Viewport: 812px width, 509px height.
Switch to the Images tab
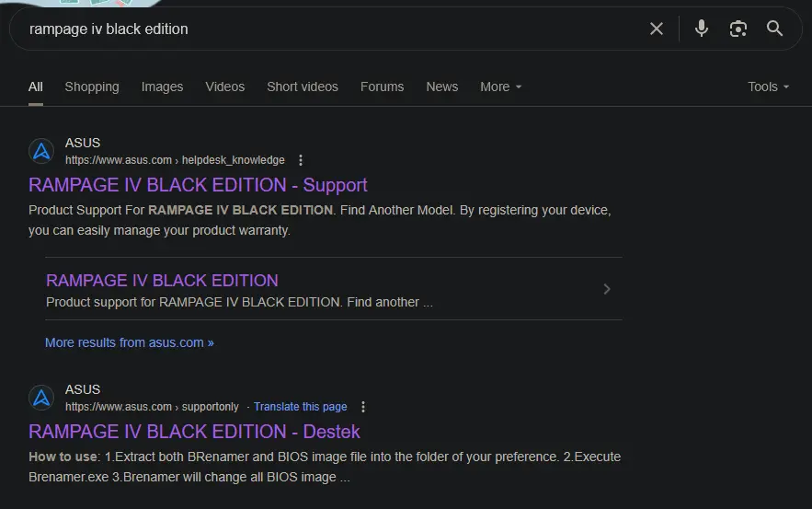click(x=162, y=87)
